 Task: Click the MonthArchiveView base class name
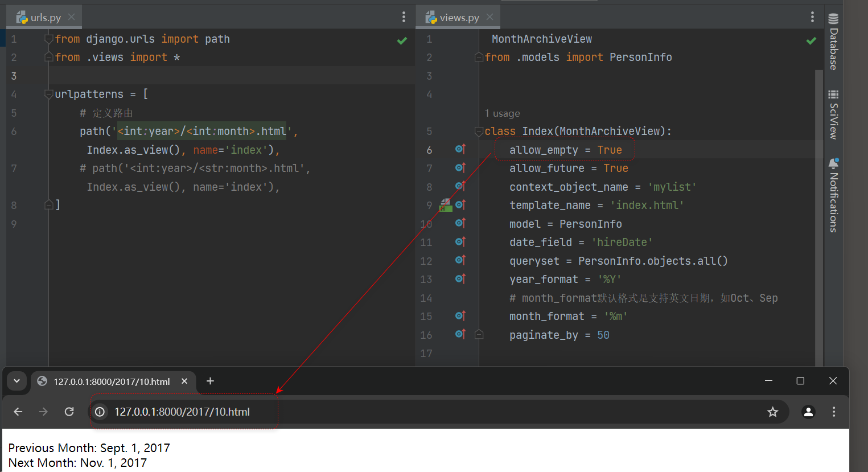pos(610,132)
